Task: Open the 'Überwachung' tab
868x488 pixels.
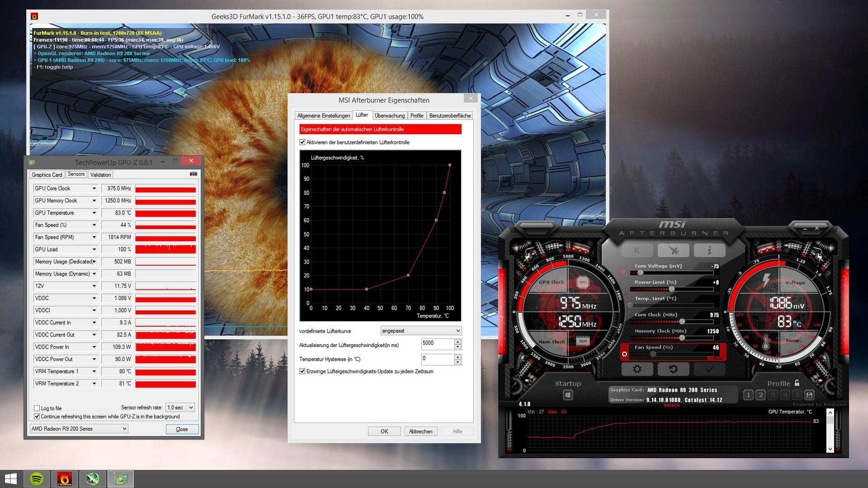Action: [x=389, y=116]
